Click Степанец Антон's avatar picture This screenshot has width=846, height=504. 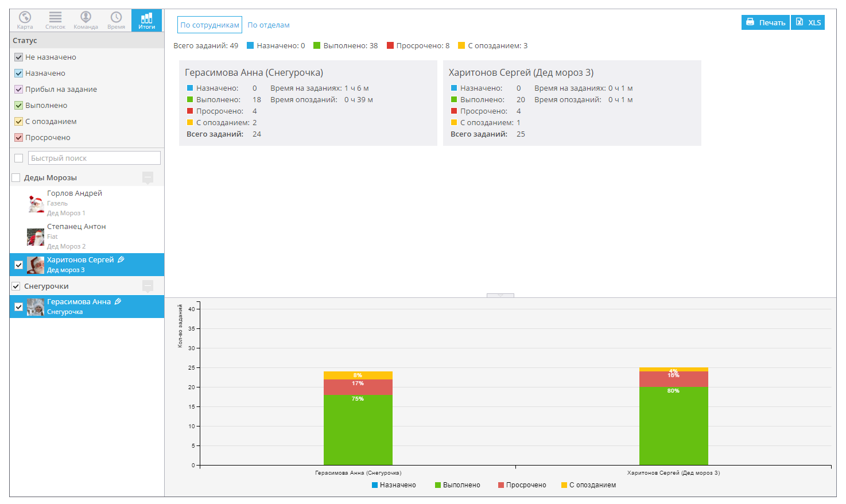(x=36, y=237)
